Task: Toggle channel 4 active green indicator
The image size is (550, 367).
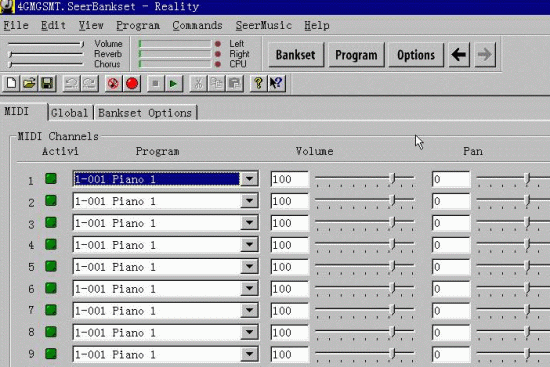Action: click(x=51, y=244)
